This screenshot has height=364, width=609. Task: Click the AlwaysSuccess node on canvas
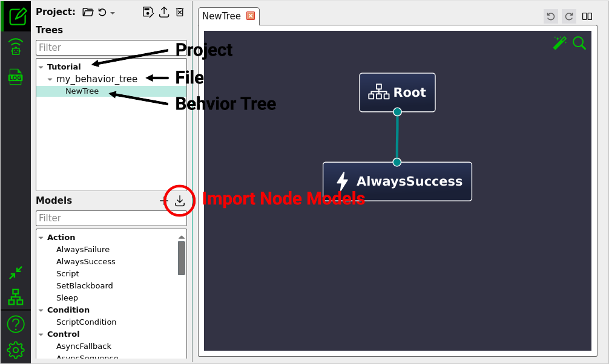click(x=397, y=181)
